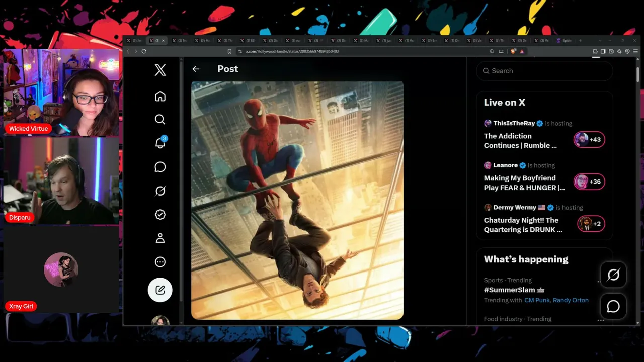Open Chat bubble icon in sidebar
Viewport: 644px width, 362px height.
[160, 167]
